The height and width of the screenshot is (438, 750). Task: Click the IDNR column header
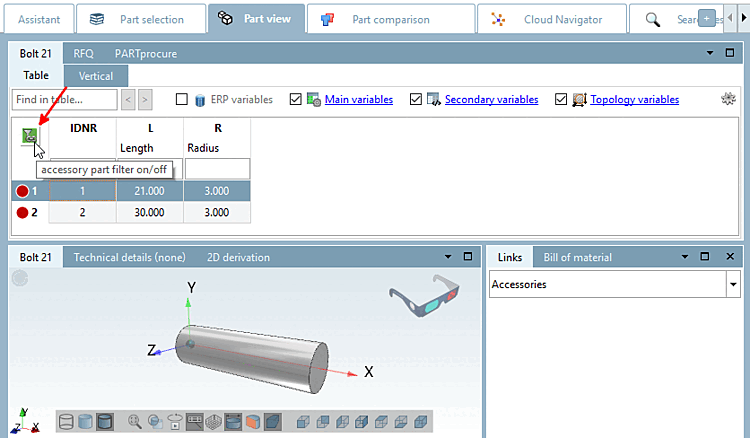point(83,128)
